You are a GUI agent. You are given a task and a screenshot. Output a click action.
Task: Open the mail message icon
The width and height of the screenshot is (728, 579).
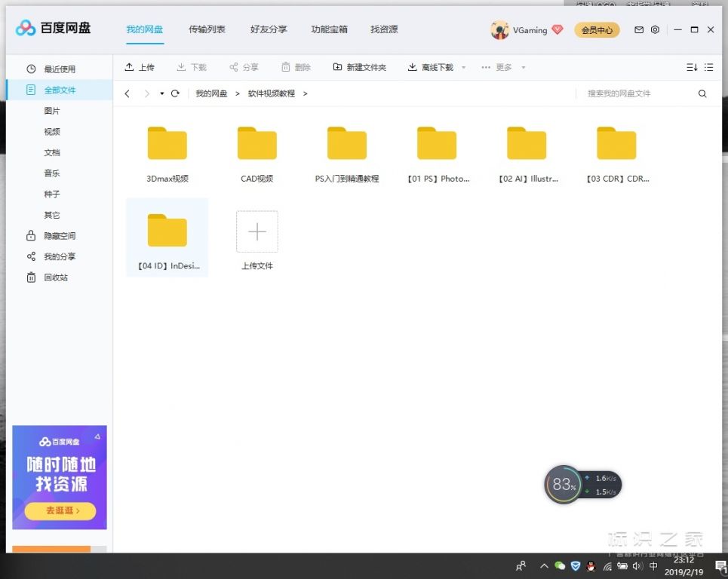click(639, 29)
